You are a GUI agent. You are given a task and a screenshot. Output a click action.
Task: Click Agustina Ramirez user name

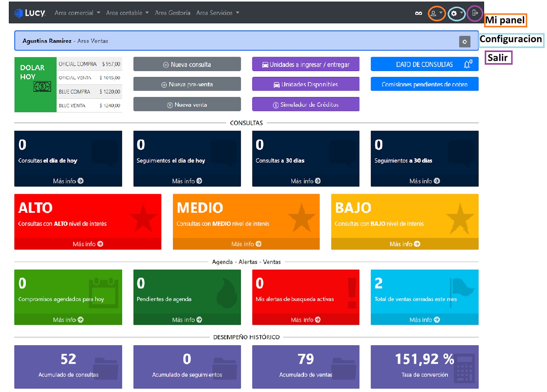[x=47, y=41]
